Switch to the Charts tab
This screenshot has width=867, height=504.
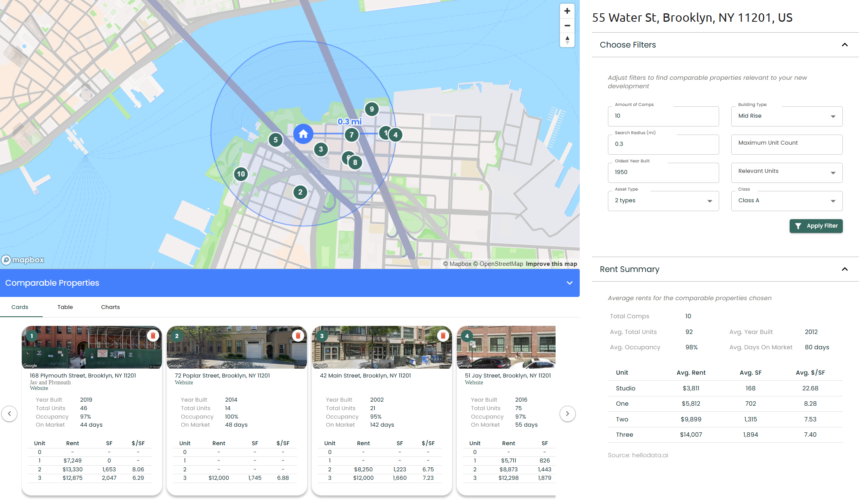coord(110,307)
